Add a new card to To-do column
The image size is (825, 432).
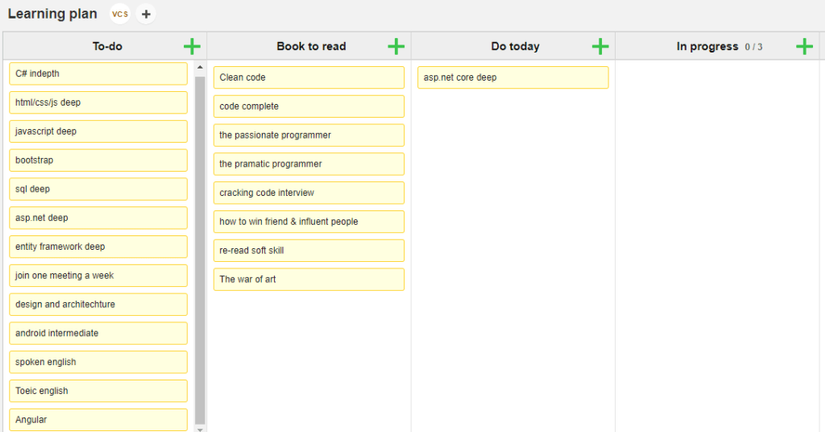(x=192, y=46)
